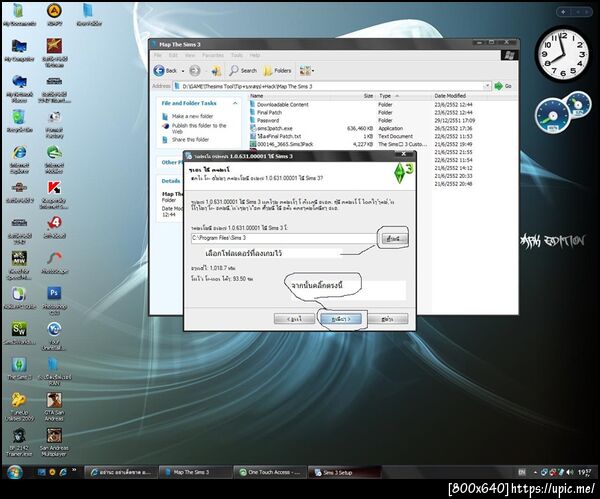Collapse the File and Folder Tasks panel
Image resolution: width=600 pixels, height=499 pixels.
[235, 103]
